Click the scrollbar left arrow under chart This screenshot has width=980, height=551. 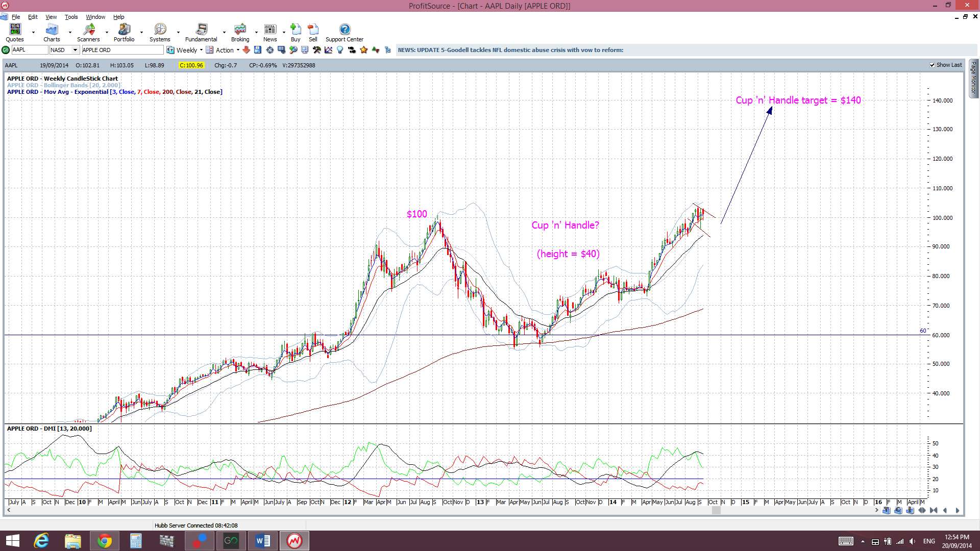coord(8,510)
